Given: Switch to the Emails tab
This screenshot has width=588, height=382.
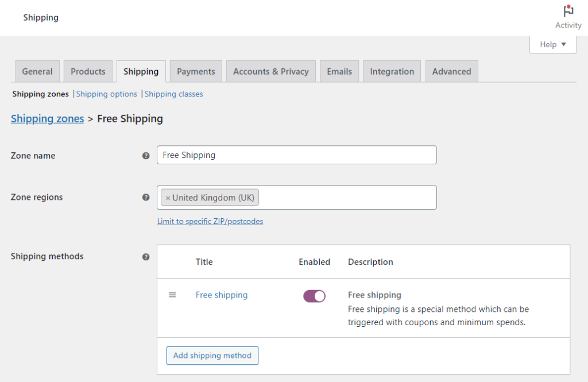Looking at the screenshot, I should [x=339, y=71].
